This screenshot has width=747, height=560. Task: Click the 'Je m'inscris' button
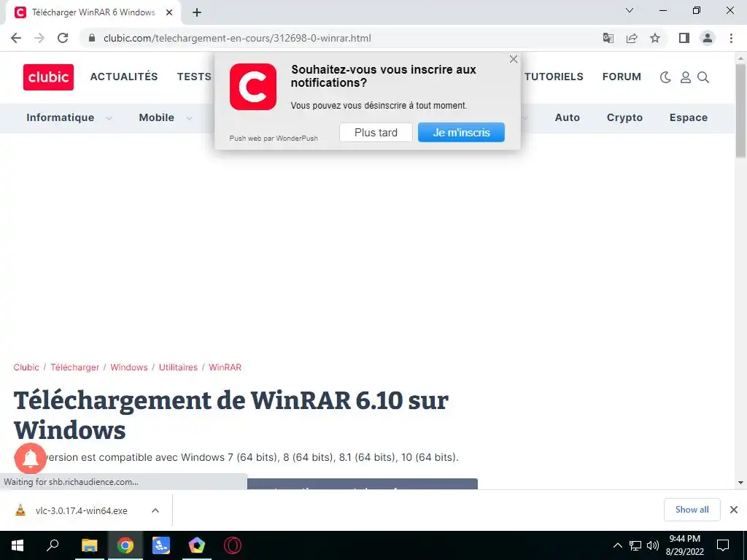461,133
